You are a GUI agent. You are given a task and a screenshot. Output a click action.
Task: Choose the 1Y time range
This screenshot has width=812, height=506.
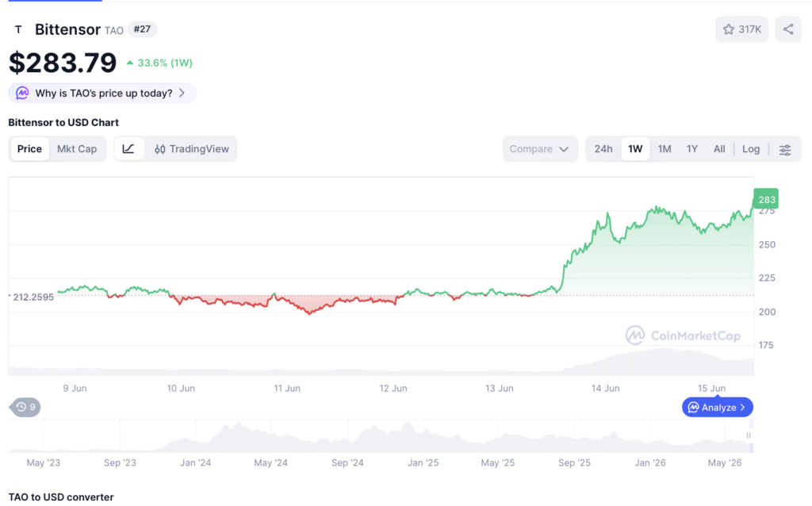(x=692, y=149)
